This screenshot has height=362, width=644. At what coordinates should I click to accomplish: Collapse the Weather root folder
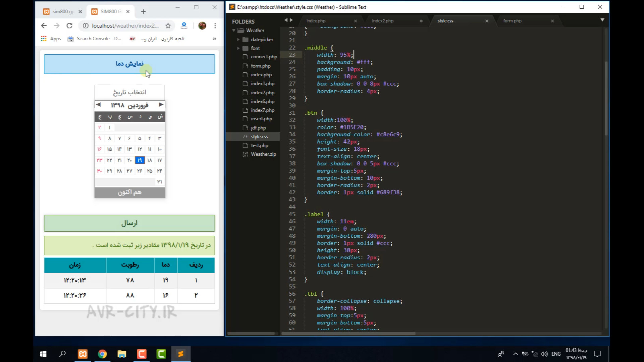coord(234,31)
